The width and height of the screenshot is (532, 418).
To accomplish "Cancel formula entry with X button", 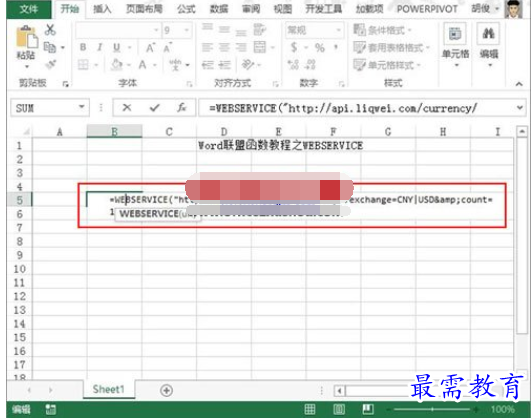I will [x=127, y=108].
